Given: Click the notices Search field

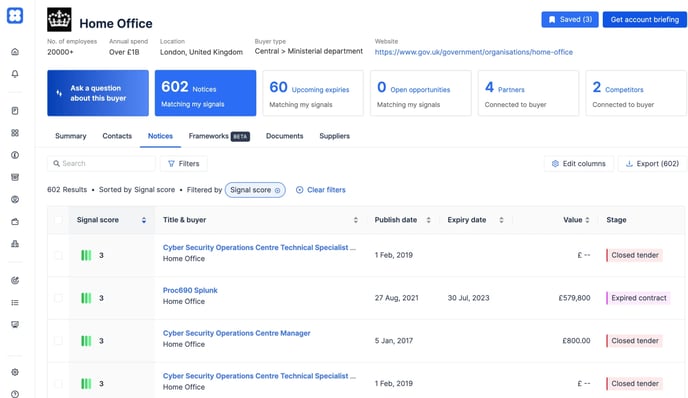Looking at the screenshot, I should click(101, 163).
